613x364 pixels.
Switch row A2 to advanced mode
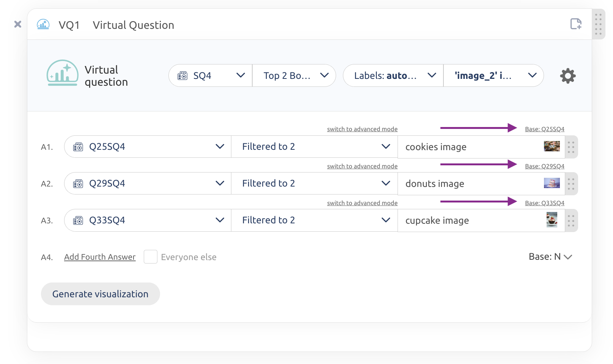pyautogui.click(x=362, y=166)
